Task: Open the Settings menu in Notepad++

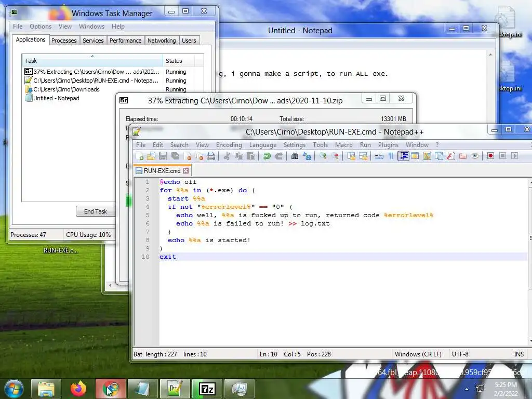Action: pyautogui.click(x=294, y=145)
